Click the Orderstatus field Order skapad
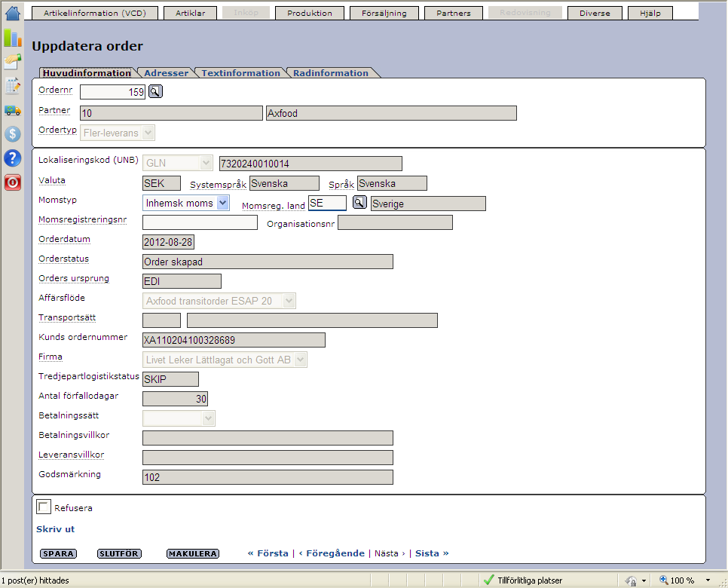The image size is (728, 588). coord(268,262)
